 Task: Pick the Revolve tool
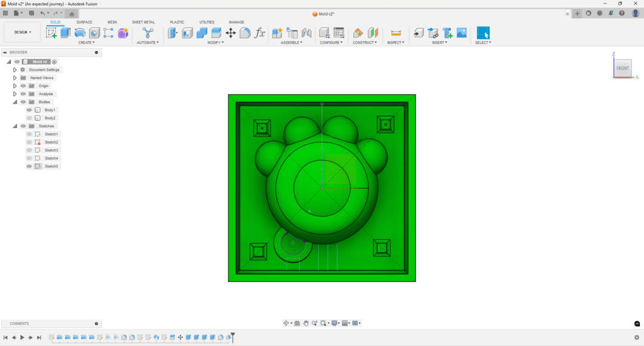coord(80,33)
